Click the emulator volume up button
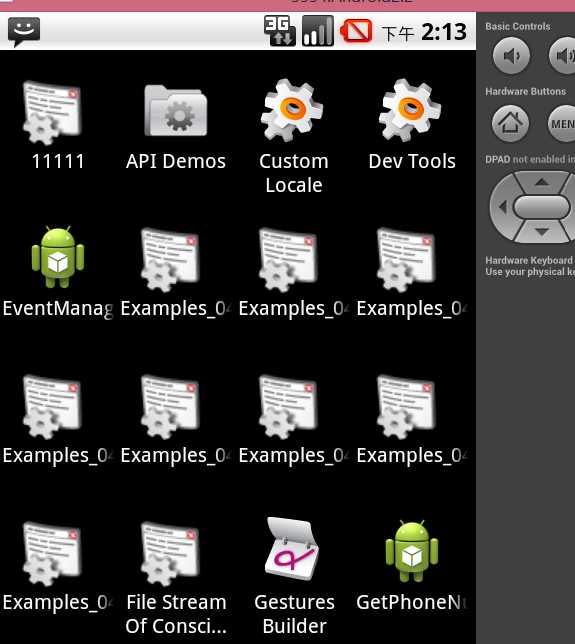The width and height of the screenshot is (575, 644). (563, 55)
